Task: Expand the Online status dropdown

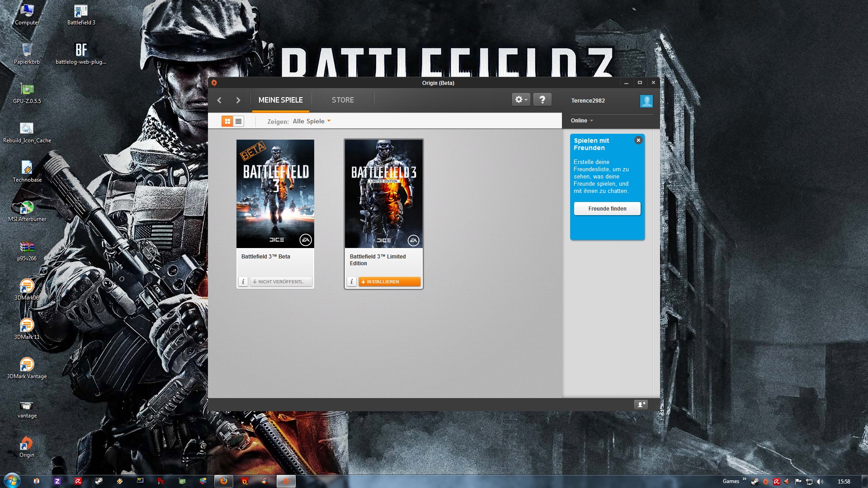Action: click(582, 121)
